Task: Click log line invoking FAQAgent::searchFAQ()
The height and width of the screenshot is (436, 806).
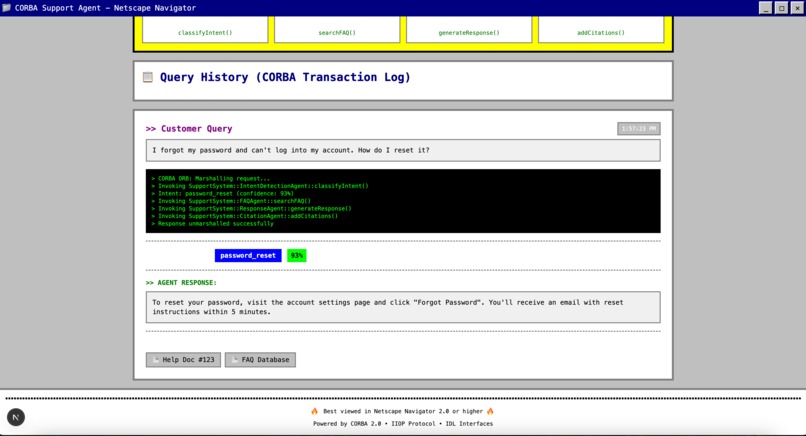Action: tap(231, 201)
